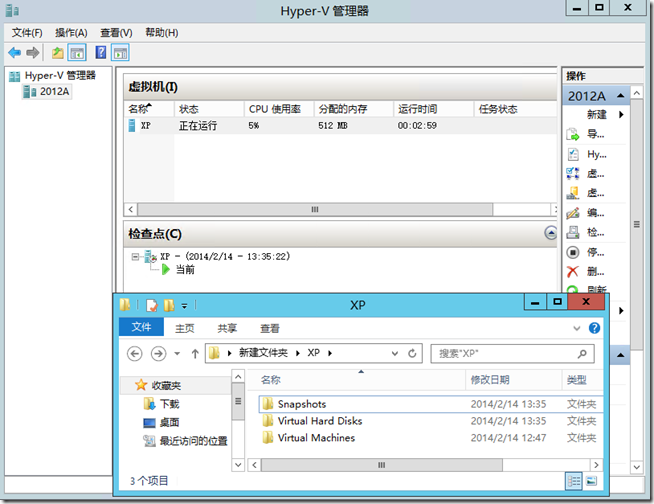Sort virtual machines by 名称 column
Image resolution: width=654 pixels, height=504 pixels.
[x=149, y=109]
